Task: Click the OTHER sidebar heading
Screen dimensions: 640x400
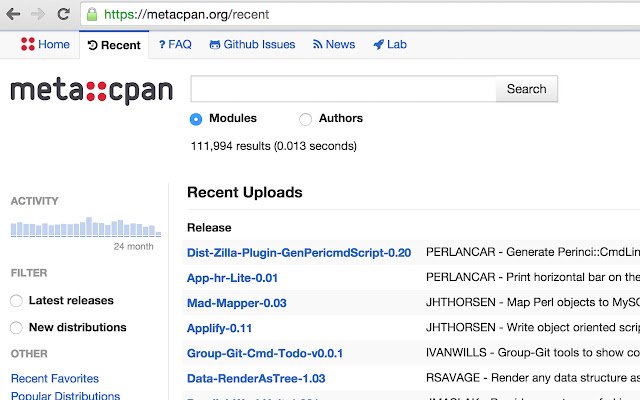Action: click(29, 353)
